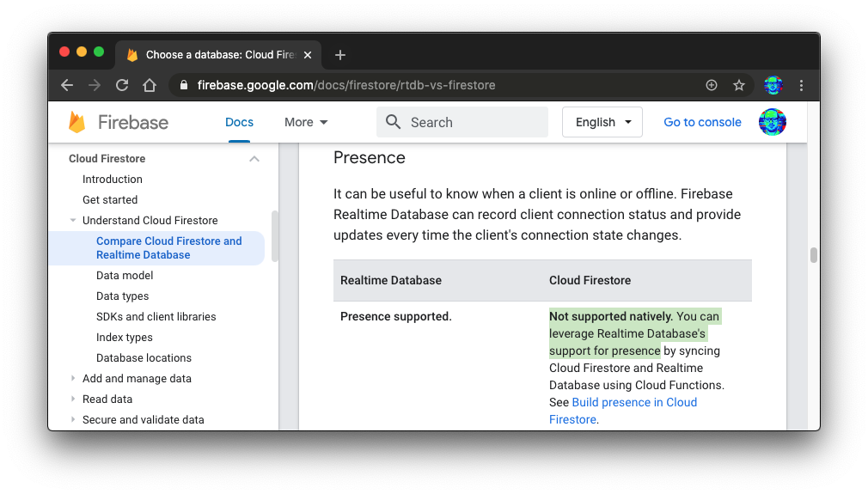Open the More menu
The height and width of the screenshot is (494, 868).
pyautogui.click(x=306, y=122)
